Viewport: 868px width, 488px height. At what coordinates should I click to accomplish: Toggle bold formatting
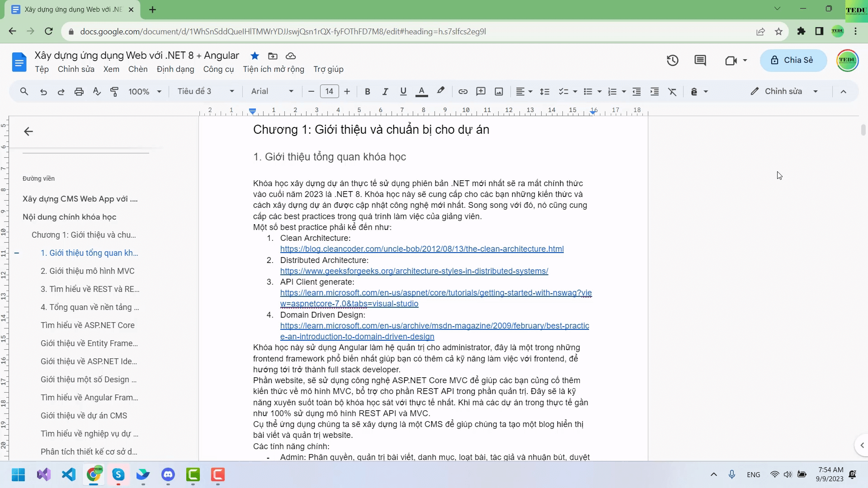pos(367,92)
